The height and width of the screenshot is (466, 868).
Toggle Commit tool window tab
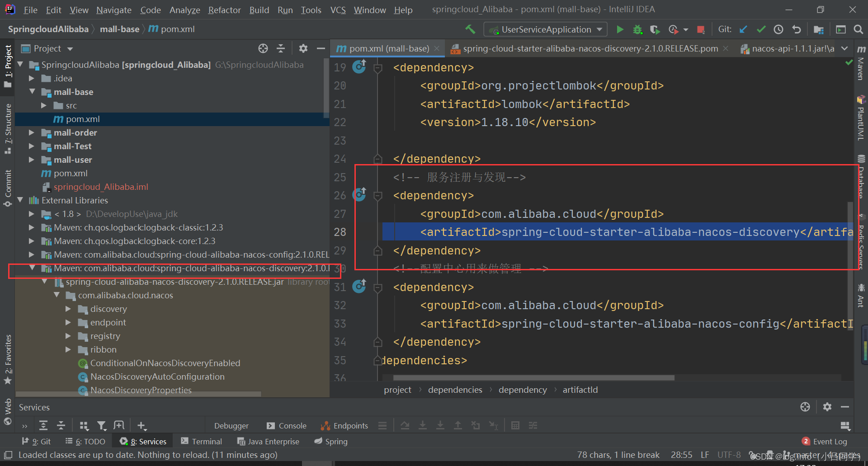pyautogui.click(x=8, y=188)
